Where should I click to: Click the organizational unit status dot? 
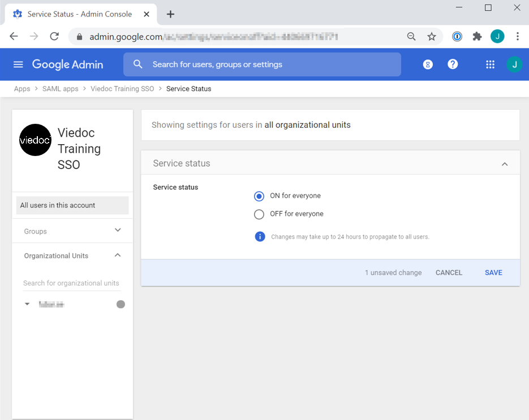(x=121, y=304)
